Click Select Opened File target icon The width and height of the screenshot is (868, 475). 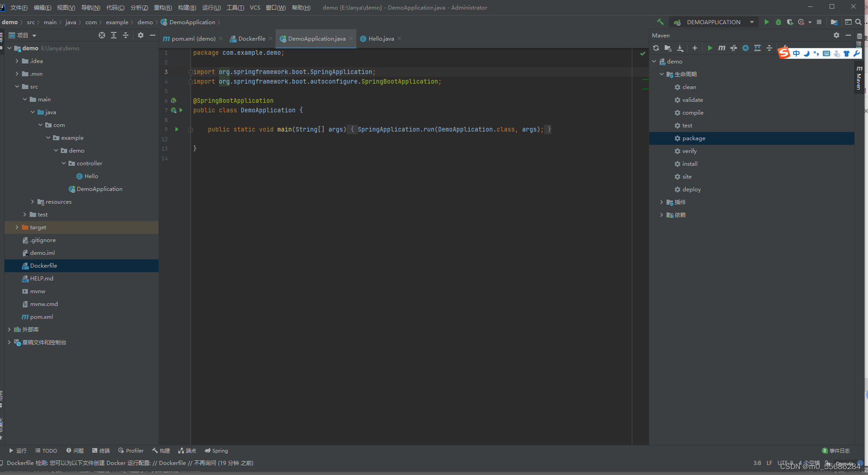[102, 35]
